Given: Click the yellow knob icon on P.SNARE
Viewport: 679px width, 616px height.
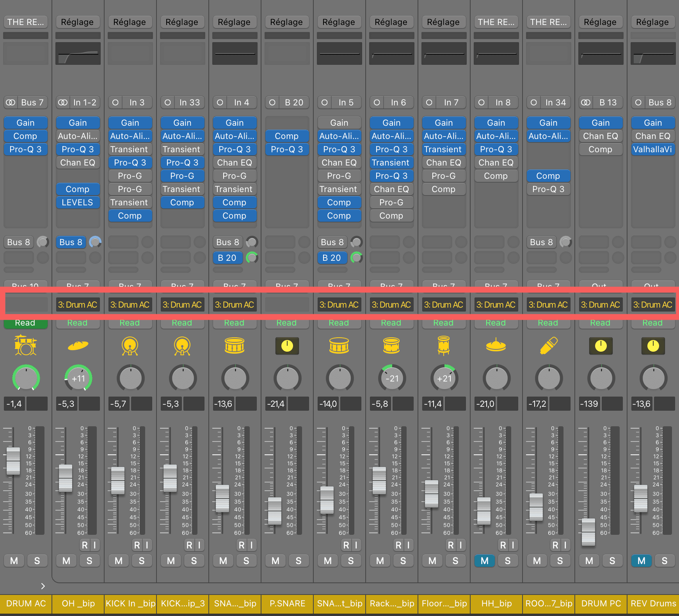Looking at the screenshot, I should [287, 346].
